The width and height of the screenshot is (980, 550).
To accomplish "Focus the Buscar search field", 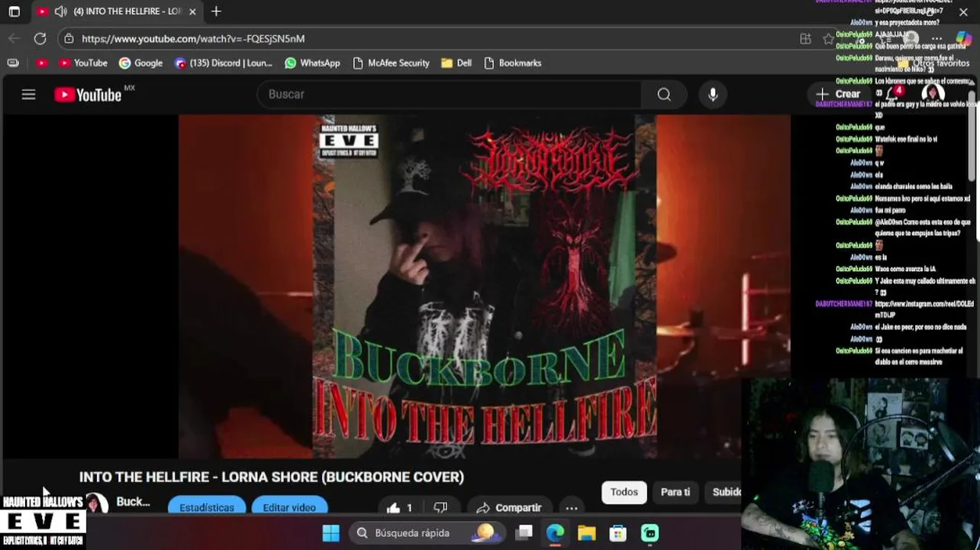I will click(450, 94).
